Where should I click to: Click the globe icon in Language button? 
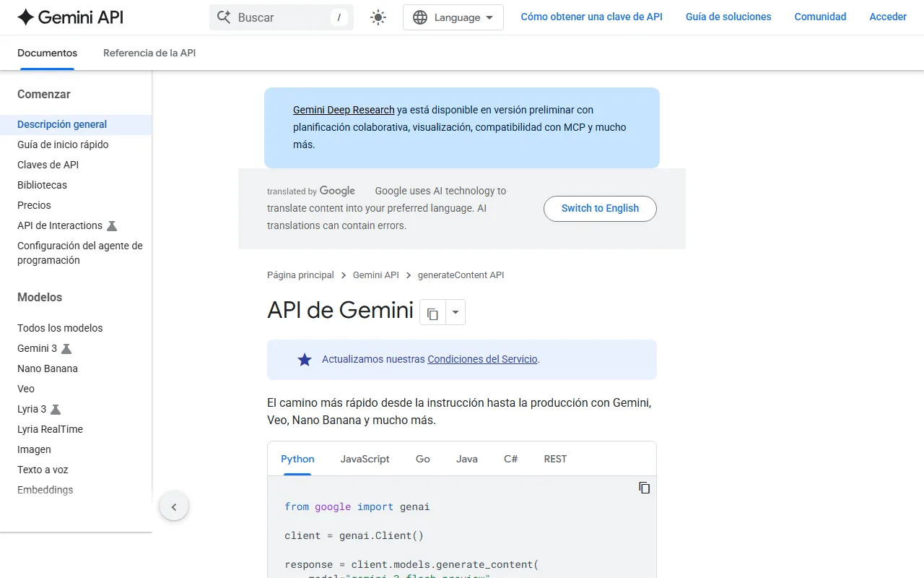point(420,17)
